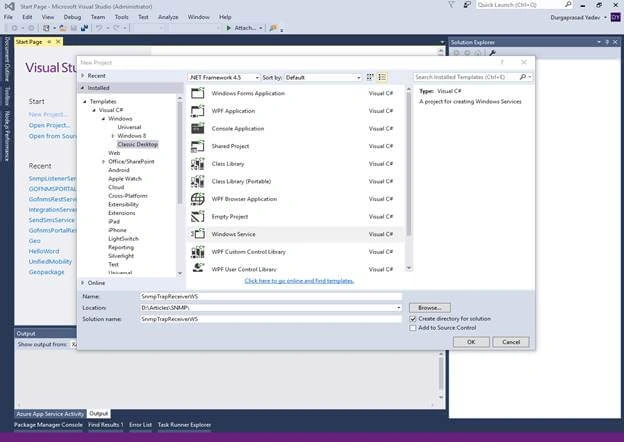This screenshot has width=624, height=442.
Task: Select Silverlight in the template tree
Action: coord(121,256)
